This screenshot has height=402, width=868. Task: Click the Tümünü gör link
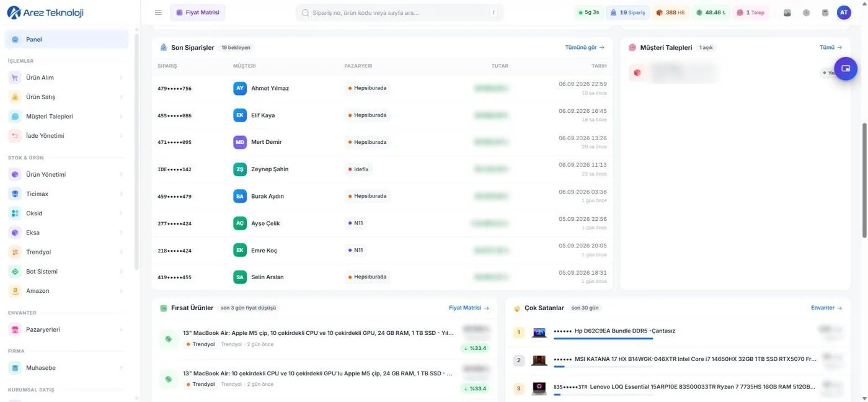pyautogui.click(x=585, y=47)
